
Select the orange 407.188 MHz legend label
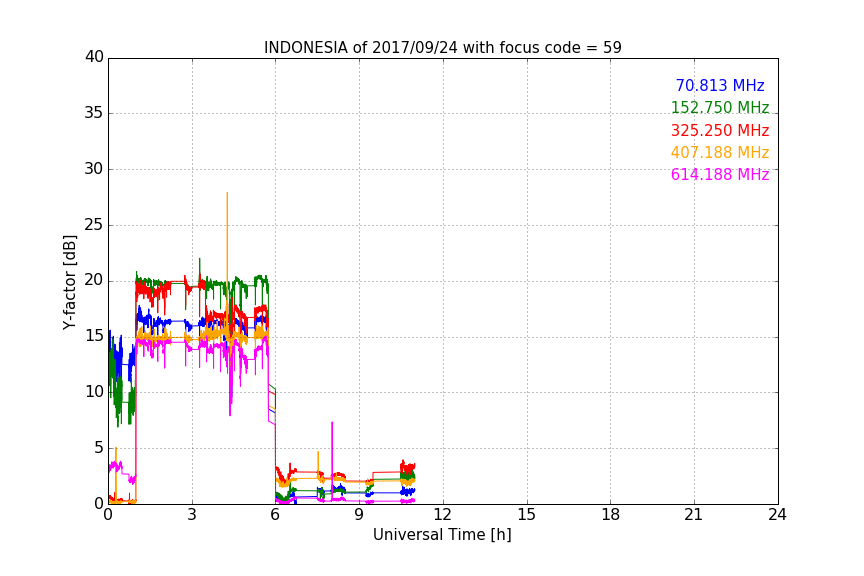point(720,153)
